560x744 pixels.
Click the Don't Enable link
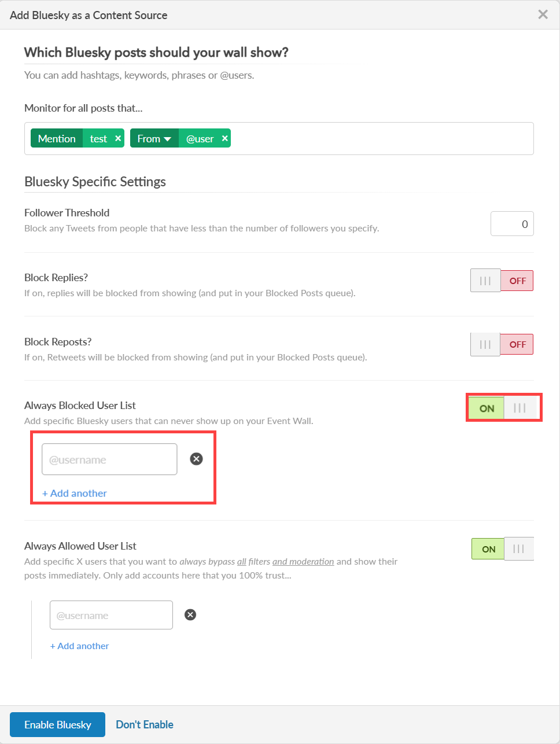pyautogui.click(x=145, y=724)
